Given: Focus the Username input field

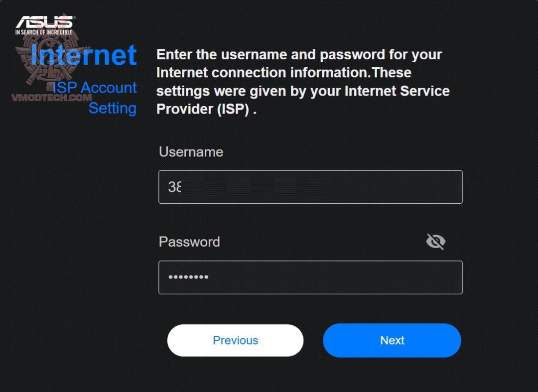Looking at the screenshot, I should tap(310, 187).
